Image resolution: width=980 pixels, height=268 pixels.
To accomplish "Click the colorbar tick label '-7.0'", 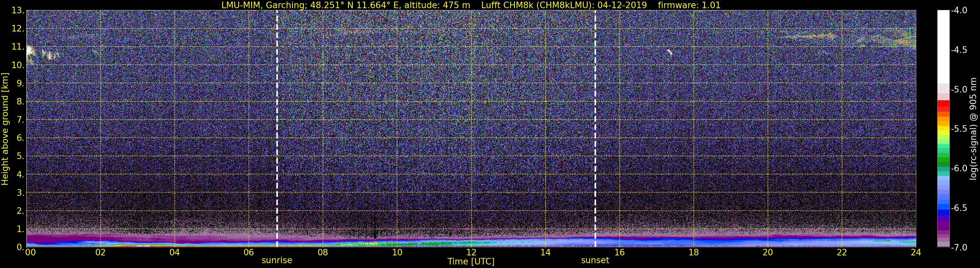I will [959, 248].
